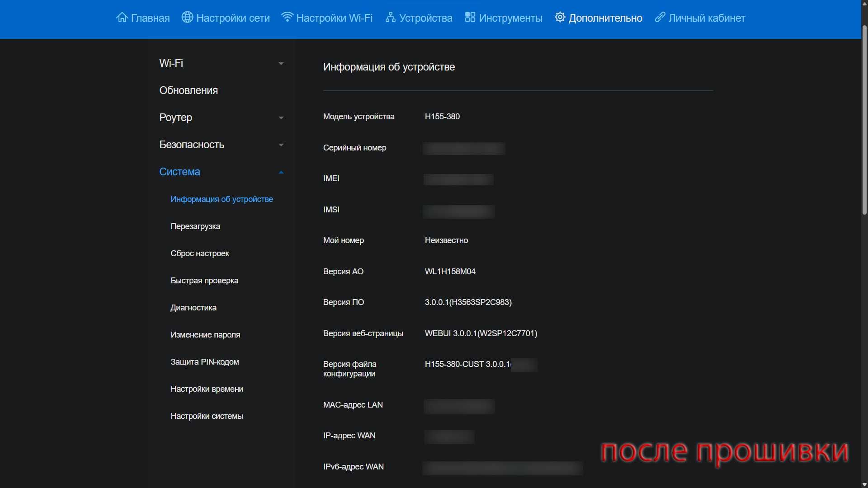Click the devices network icon beside Устройства
The height and width of the screenshot is (488, 868).
390,18
